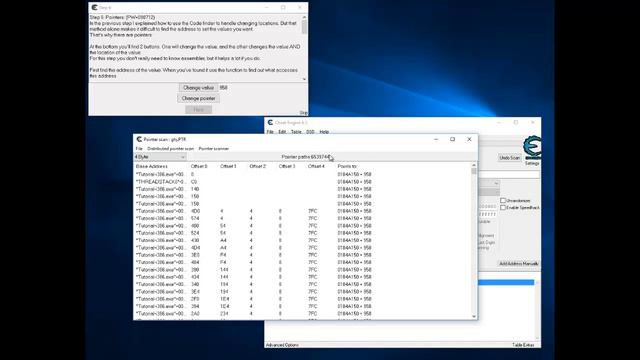640x360 pixels.
Task: Click the Offset 1 column header
Action: pyautogui.click(x=228, y=166)
